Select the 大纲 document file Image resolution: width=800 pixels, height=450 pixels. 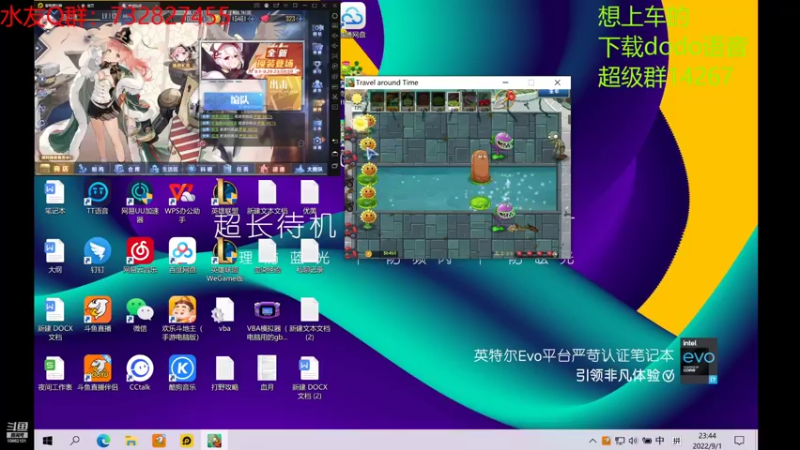point(55,255)
